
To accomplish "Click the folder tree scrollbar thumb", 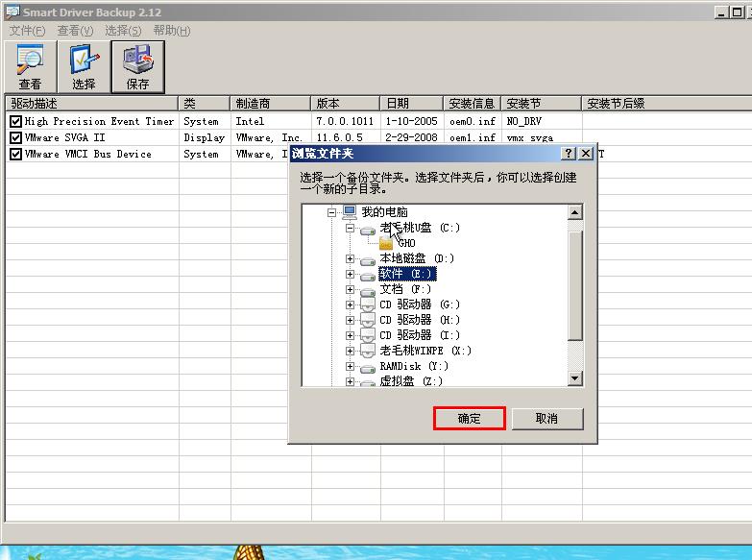I will [575, 285].
